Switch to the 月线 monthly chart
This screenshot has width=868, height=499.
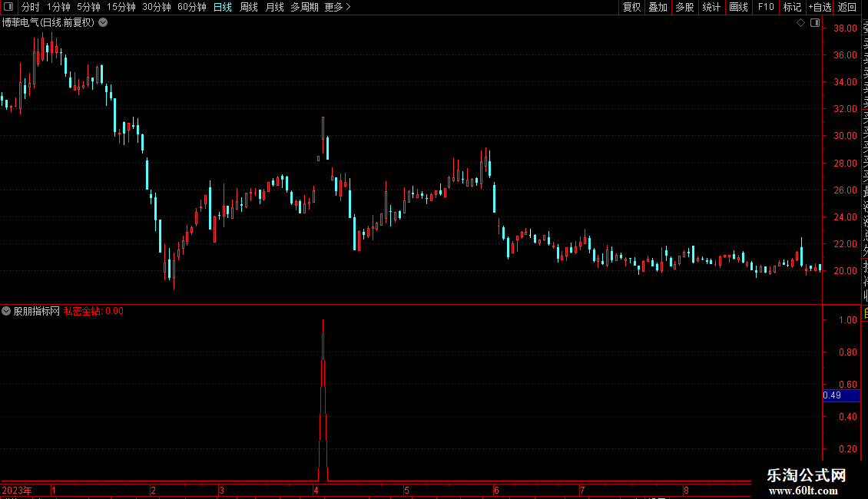point(274,7)
